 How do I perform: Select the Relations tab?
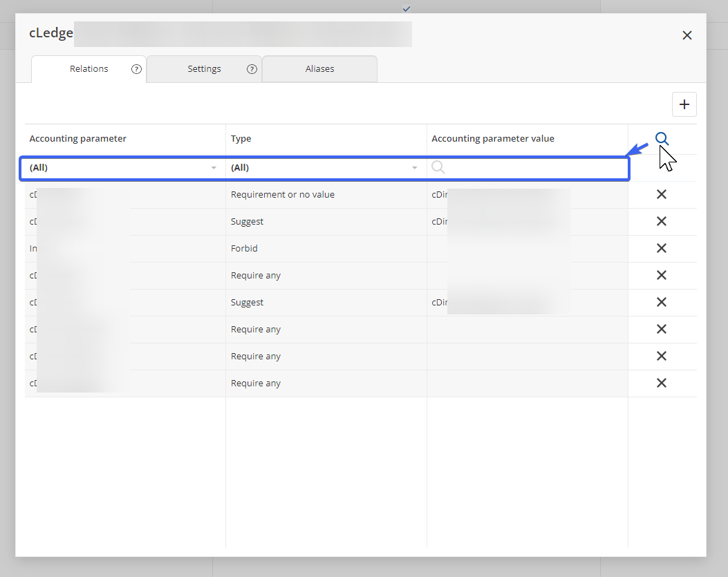click(88, 69)
